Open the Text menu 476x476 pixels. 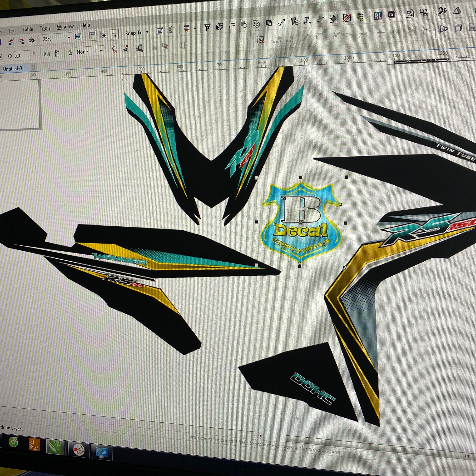pyautogui.click(x=12, y=31)
